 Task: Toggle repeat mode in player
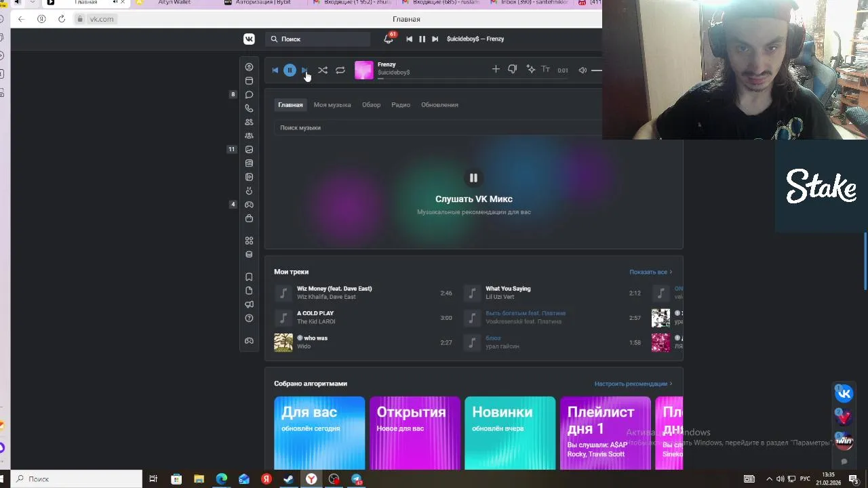coord(340,70)
